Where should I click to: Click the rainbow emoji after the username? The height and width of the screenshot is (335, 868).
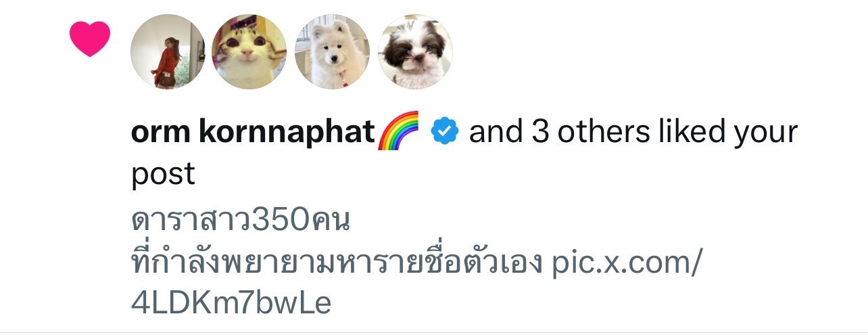(399, 130)
